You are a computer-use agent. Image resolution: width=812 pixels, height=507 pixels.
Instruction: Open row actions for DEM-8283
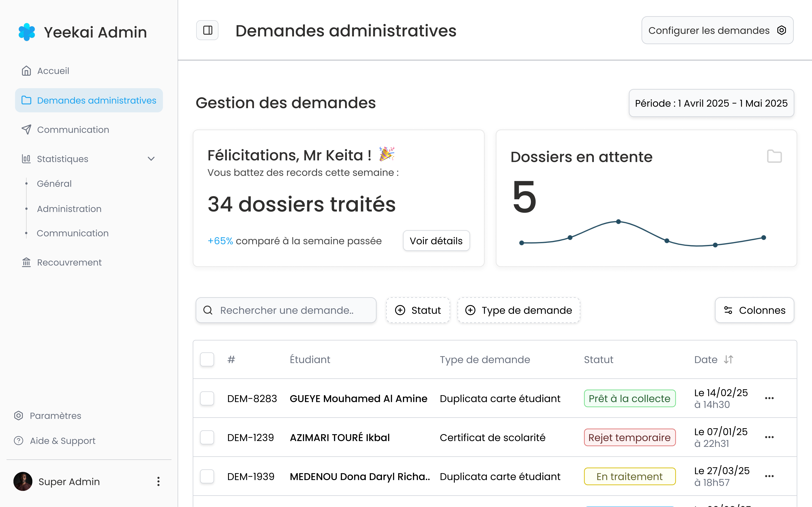click(769, 398)
